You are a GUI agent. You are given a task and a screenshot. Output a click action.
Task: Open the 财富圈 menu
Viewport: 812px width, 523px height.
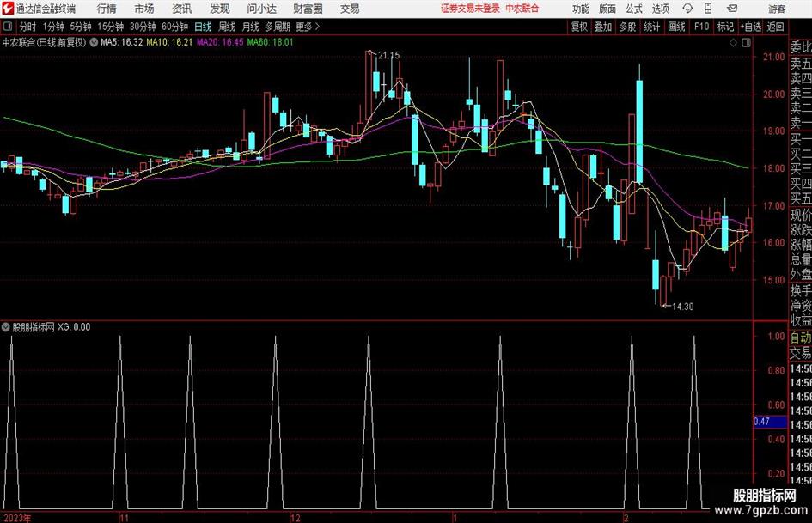[308, 9]
